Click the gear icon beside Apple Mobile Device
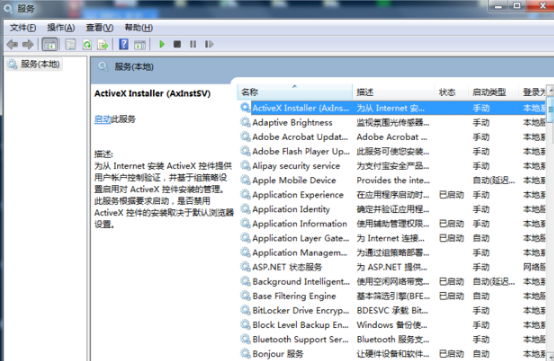554x361 pixels. [245, 180]
